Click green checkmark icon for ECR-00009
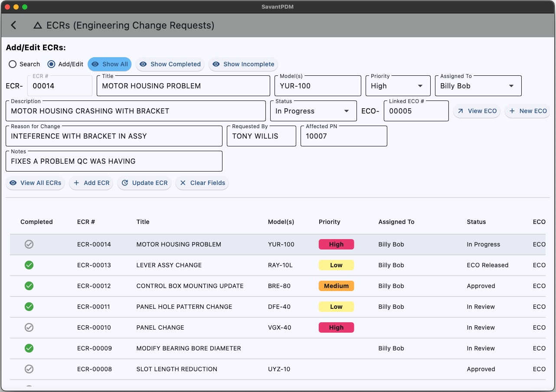The height and width of the screenshot is (392, 556). pos(29,348)
